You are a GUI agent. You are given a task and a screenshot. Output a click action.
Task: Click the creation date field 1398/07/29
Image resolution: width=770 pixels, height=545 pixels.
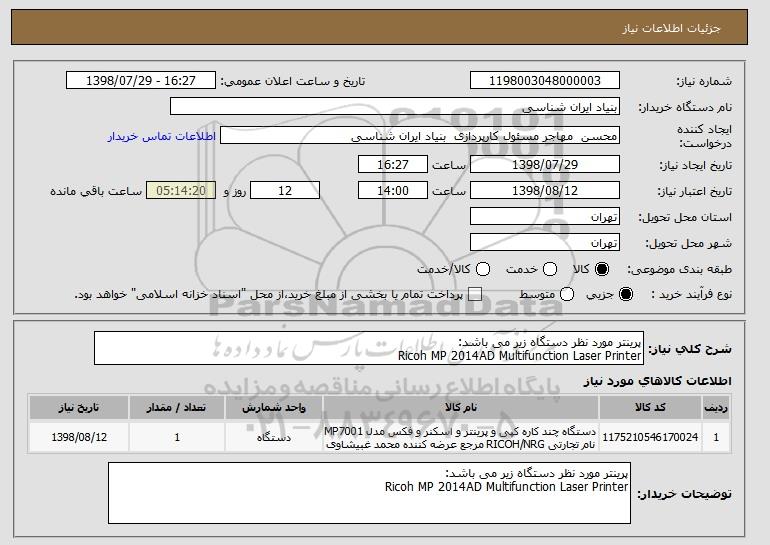(x=545, y=164)
